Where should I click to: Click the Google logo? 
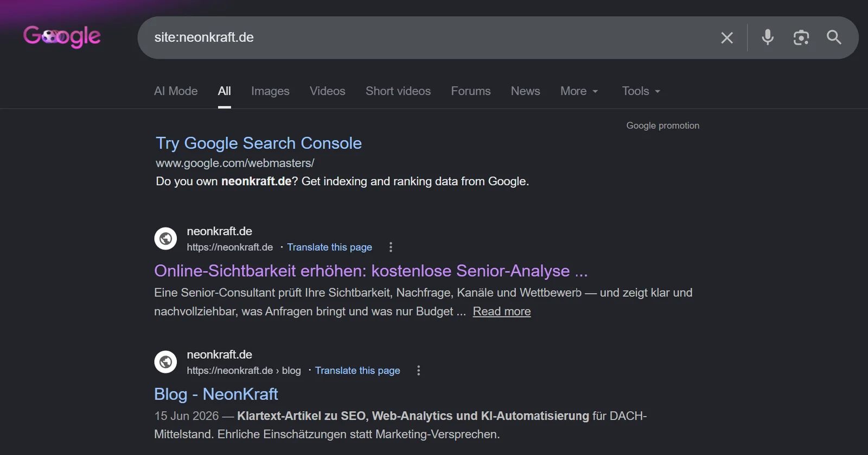(62, 37)
